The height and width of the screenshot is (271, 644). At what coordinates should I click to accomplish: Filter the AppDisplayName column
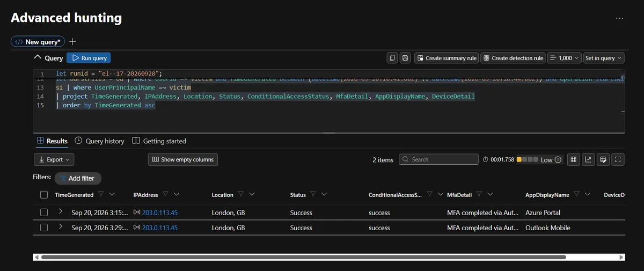[576, 194]
